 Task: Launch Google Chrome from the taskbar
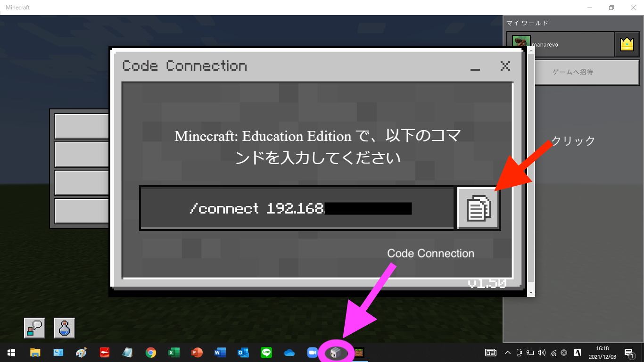pyautogui.click(x=151, y=352)
